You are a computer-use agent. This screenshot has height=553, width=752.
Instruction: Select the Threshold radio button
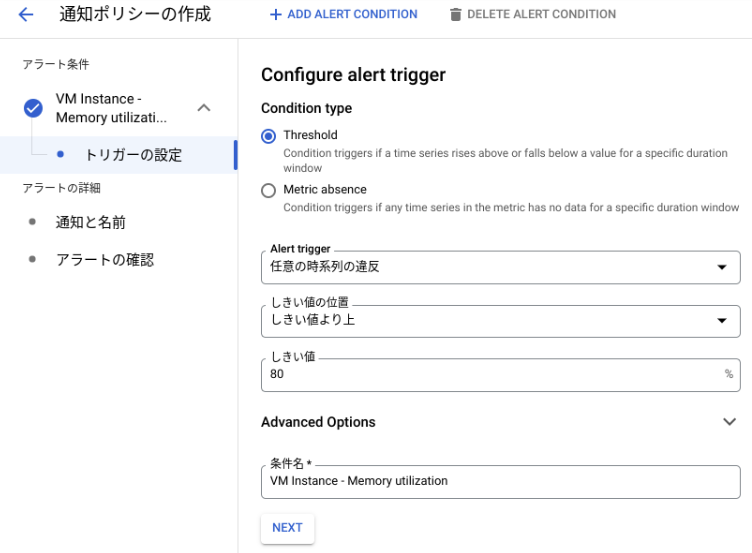click(x=269, y=136)
